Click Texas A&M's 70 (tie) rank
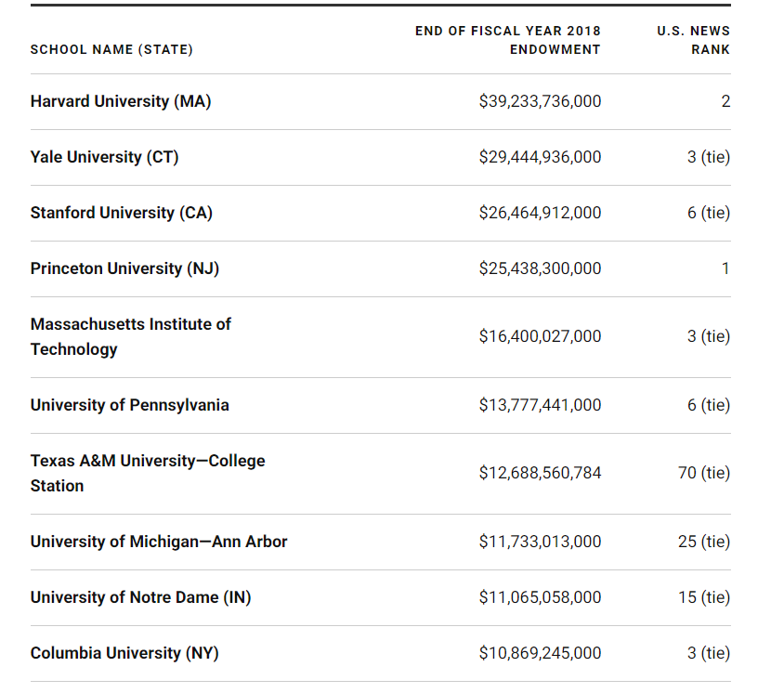The width and height of the screenshot is (784, 693). [x=704, y=473]
